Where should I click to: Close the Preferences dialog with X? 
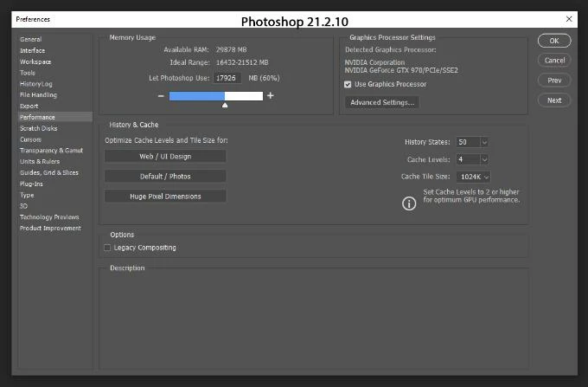[569, 19]
